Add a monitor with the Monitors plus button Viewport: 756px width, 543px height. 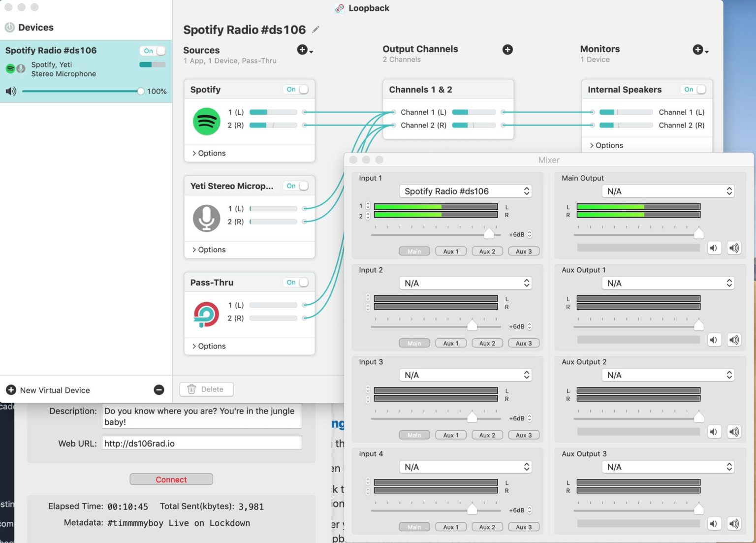(700, 49)
